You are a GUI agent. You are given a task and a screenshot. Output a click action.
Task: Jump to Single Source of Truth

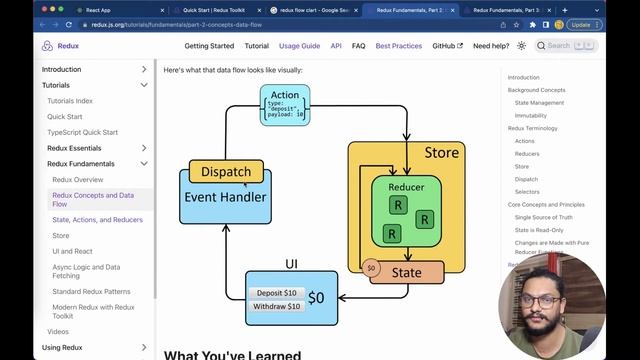pyautogui.click(x=543, y=218)
